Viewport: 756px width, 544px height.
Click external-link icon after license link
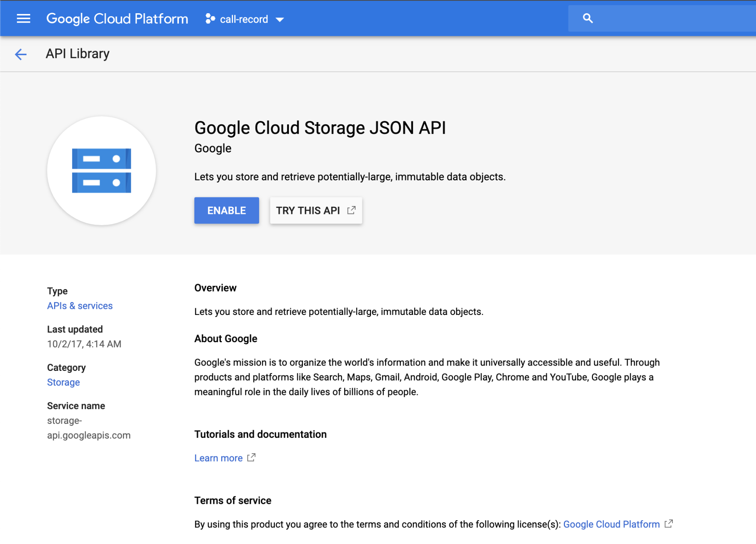(669, 524)
